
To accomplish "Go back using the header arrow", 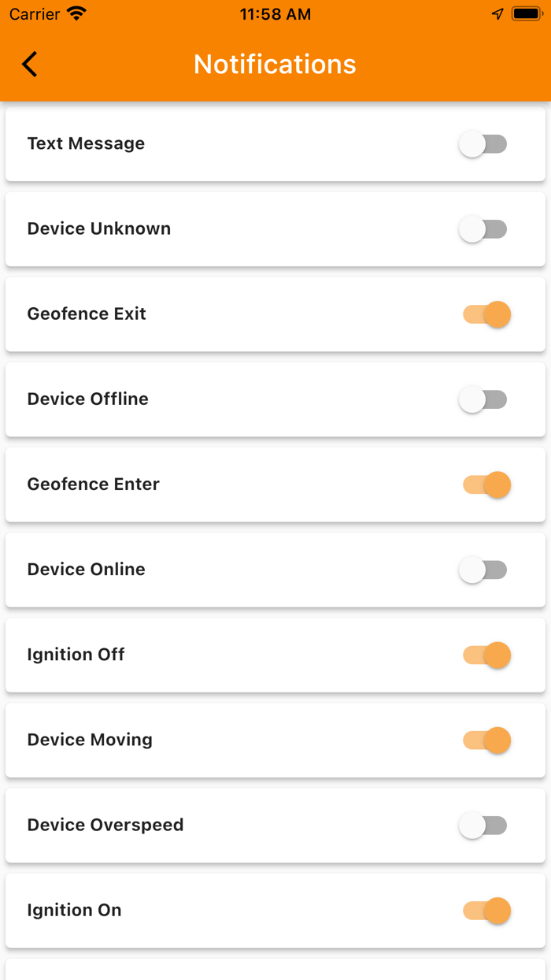I will pos(30,64).
